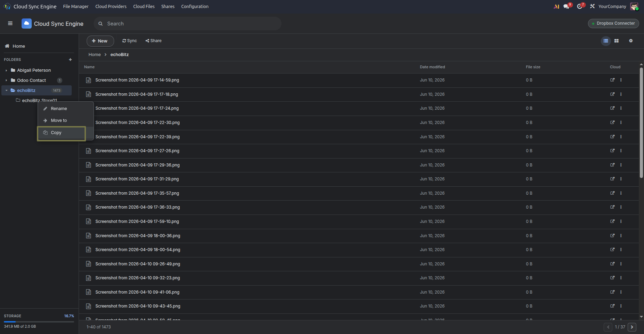Image resolution: width=644 pixels, height=334 pixels.
Task: Add a new folder with plus icon
Action: (x=70, y=60)
